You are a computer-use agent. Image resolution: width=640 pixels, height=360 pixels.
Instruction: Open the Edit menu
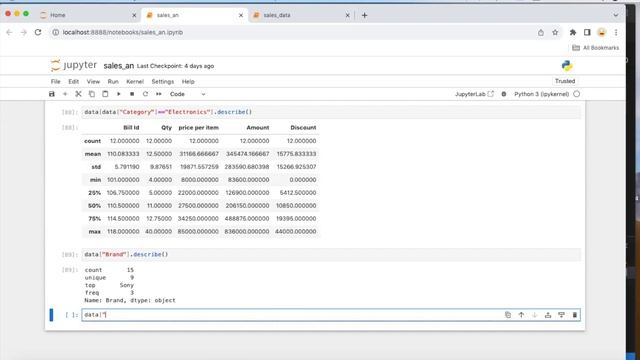[x=73, y=82]
